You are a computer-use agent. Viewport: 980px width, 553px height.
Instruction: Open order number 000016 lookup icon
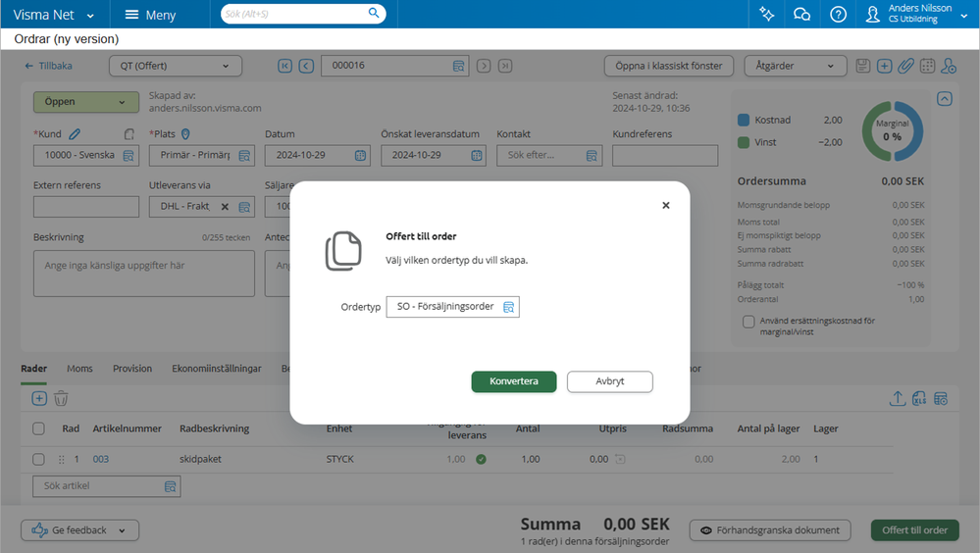tap(459, 66)
